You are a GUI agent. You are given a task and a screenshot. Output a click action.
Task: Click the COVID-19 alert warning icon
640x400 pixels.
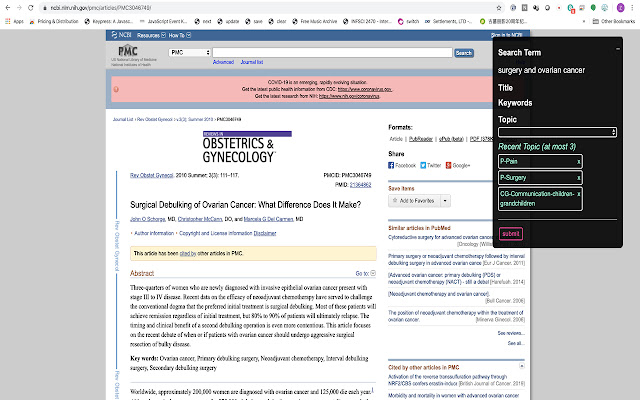point(116,89)
